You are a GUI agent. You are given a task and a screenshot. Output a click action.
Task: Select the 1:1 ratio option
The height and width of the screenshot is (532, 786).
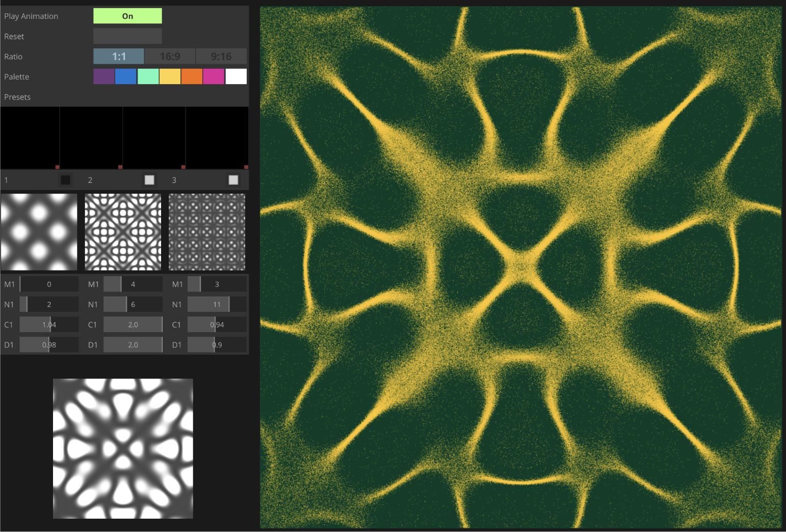(x=118, y=56)
